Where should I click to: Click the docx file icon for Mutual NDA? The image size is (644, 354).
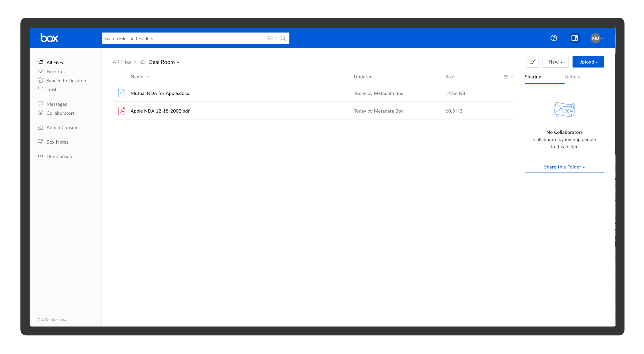(x=121, y=93)
